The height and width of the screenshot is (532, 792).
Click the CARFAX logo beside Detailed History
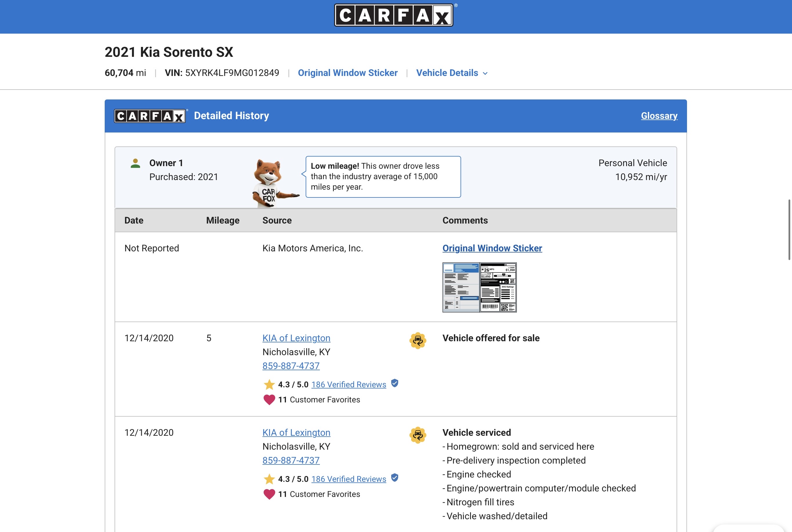coord(150,116)
